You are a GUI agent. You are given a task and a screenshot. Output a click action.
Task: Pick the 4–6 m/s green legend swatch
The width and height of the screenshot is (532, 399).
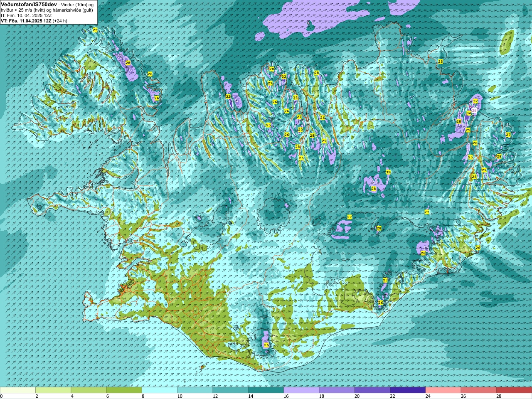[89, 390]
